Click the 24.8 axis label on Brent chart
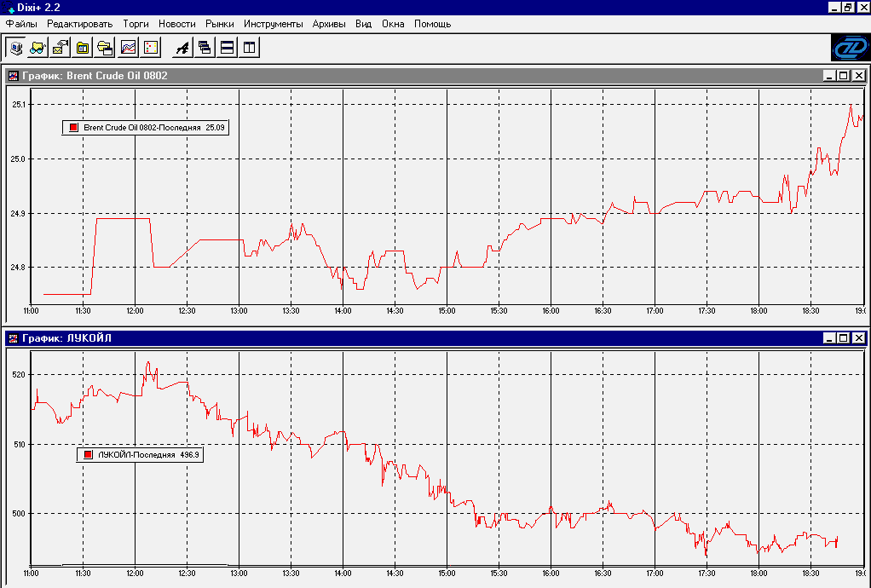The width and height of the screenshot is (871, 588). [x=19, y=268]
